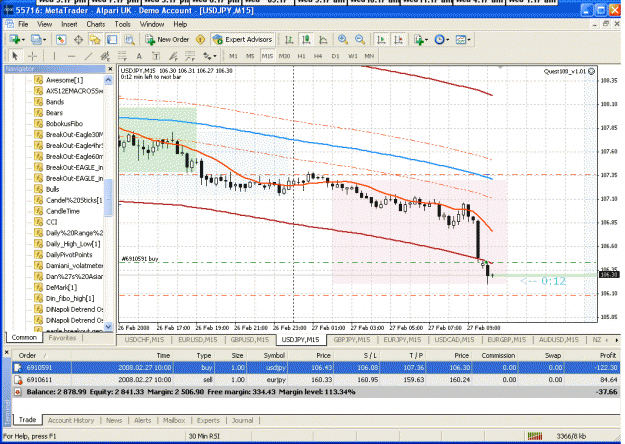Open the Journal terminal tab

click(242, 420)
